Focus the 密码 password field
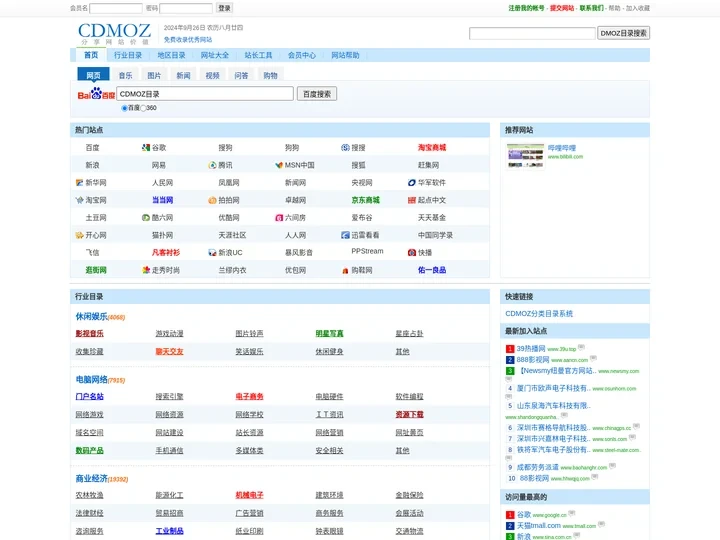 186,8
